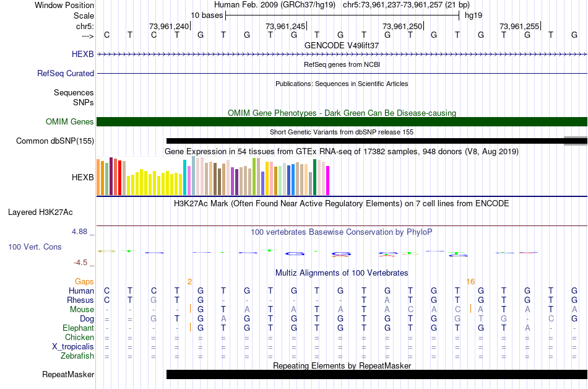Image resolution: width=588 pixels, height=389 pixels.
Task: Click the small gray dbSNP variant block
Action: pos(575,141)
